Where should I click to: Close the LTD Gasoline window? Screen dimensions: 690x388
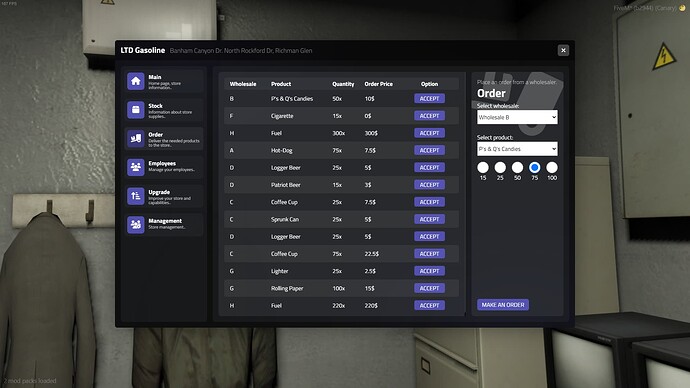point(563,51)
